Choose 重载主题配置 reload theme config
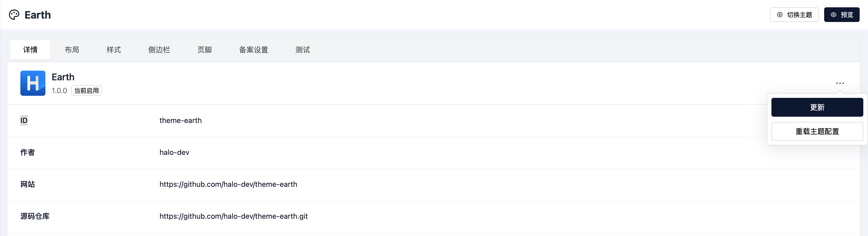868x236 pixels. coord(817,131)
